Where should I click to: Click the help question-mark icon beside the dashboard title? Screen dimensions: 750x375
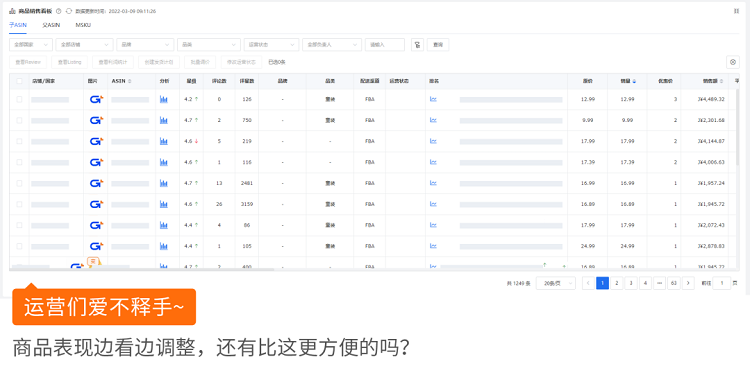(58, 11)
